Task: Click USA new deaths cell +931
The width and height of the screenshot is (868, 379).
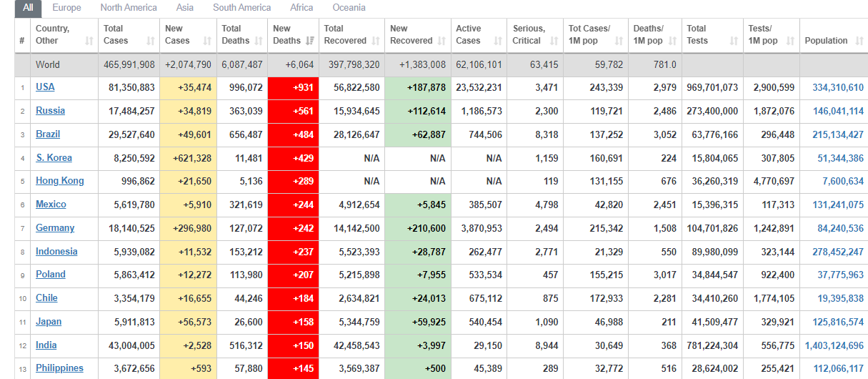Action: [x=293, y=88]
